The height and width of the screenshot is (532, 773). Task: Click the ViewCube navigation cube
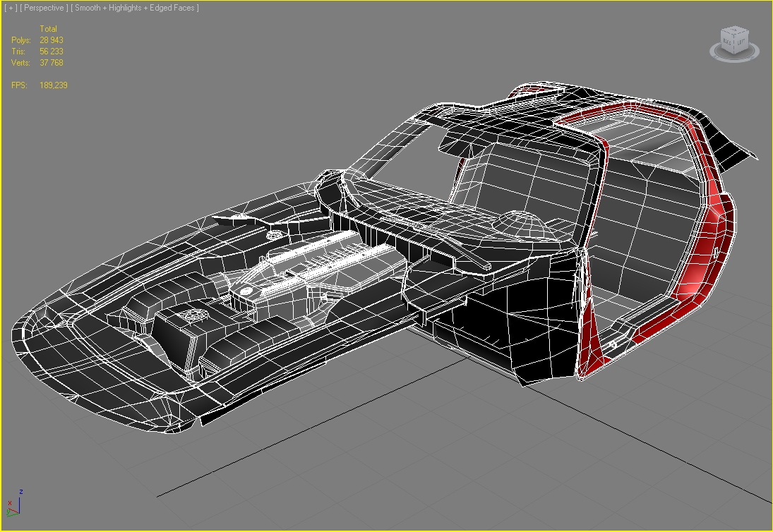pos(735,40)
